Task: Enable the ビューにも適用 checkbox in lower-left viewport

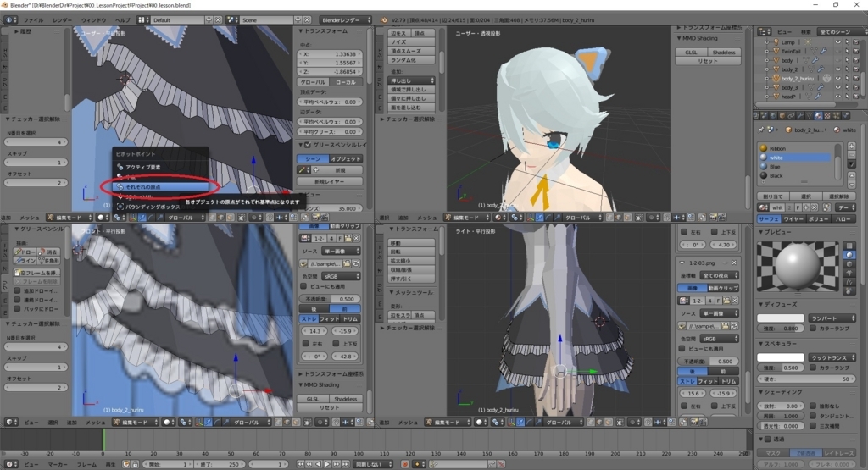Action: click(303, 286)
